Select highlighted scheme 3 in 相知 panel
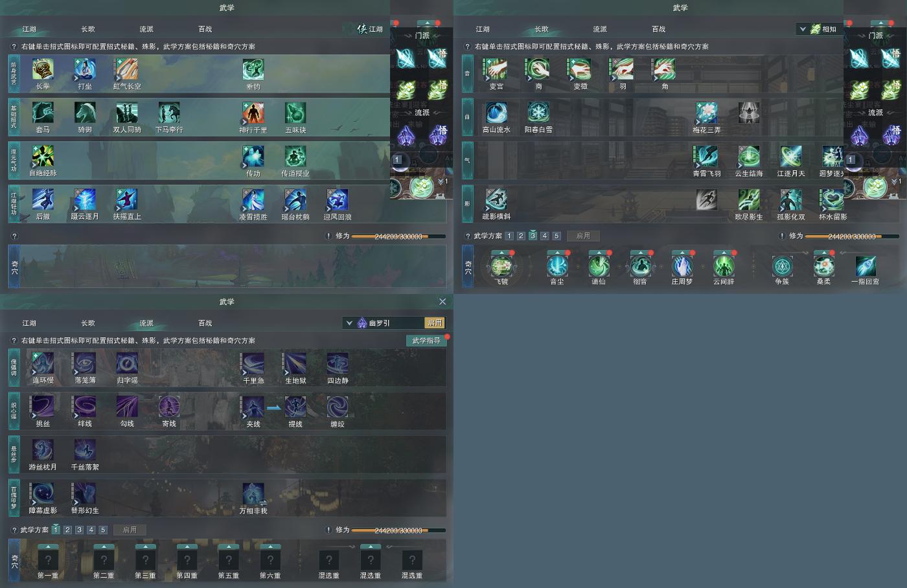Screen dimensions: 907x588 533,236
